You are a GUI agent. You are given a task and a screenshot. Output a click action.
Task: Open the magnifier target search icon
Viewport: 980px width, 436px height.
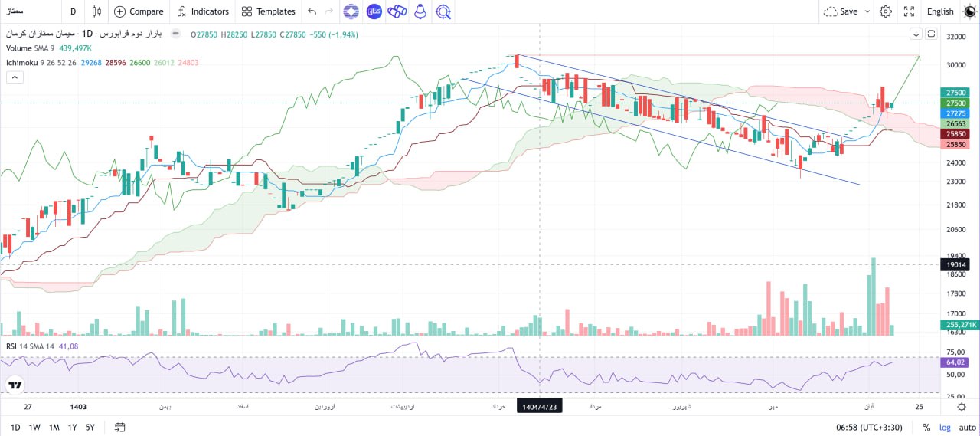[443, 11]
